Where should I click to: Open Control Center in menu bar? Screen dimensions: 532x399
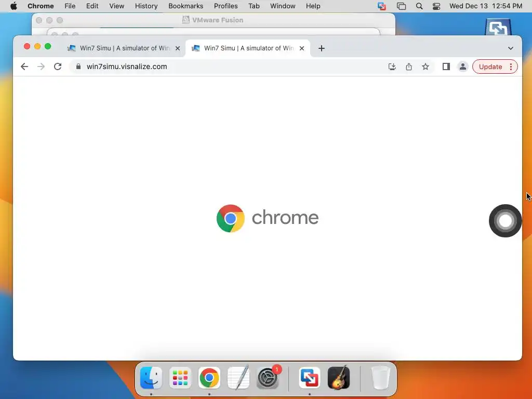[436, 6]
